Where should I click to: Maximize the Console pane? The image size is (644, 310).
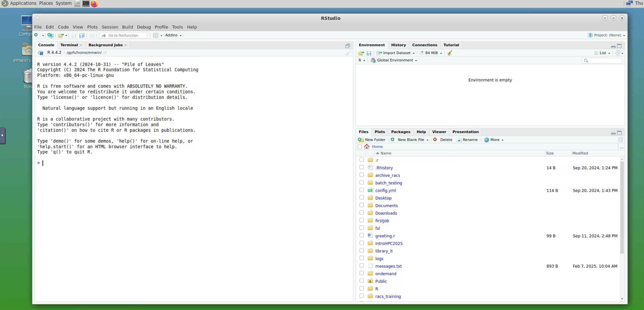coord(348,46)
